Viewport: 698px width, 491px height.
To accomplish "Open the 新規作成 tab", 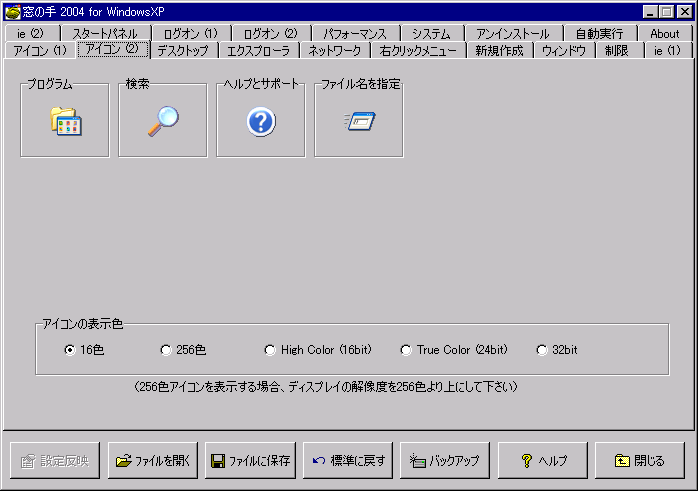I will (x=499, y=50).
